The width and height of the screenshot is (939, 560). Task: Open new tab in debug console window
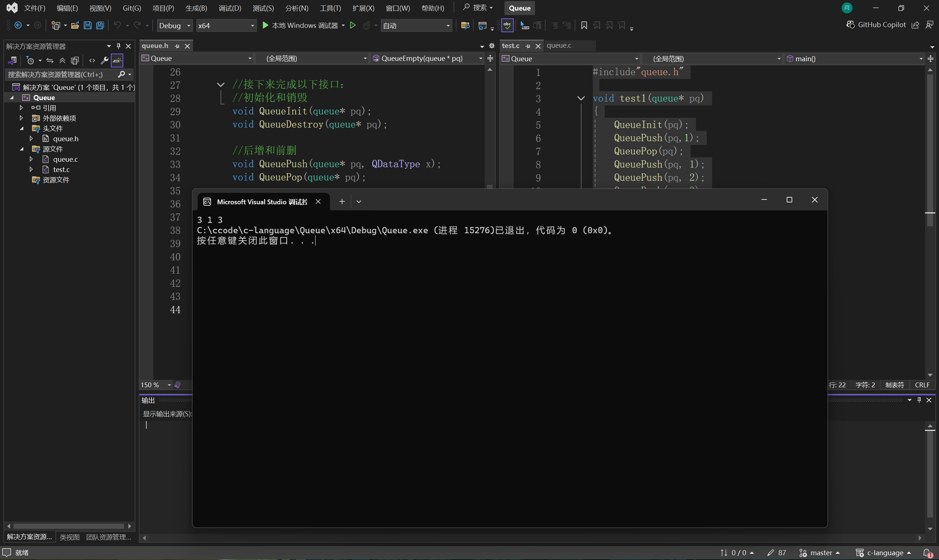(342, 201)
